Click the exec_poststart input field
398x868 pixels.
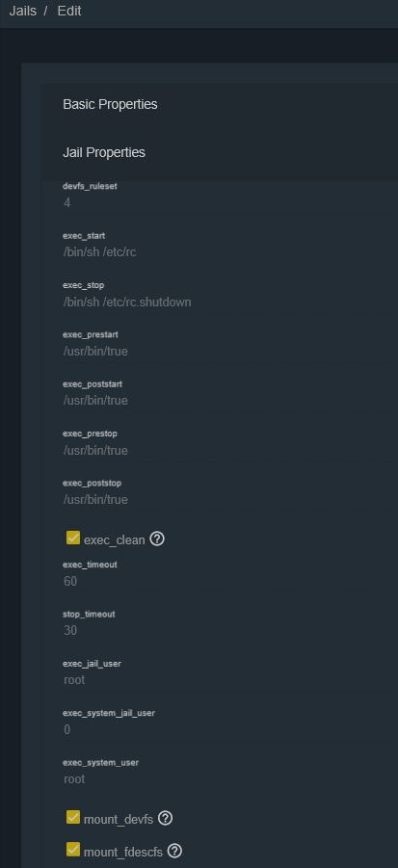tap(230, 400)
